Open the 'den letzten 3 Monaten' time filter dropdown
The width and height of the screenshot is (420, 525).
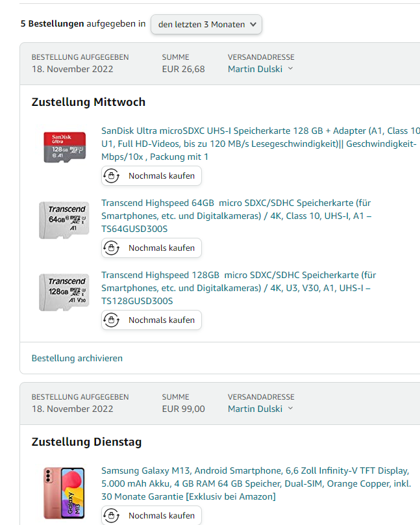[206, 24]
